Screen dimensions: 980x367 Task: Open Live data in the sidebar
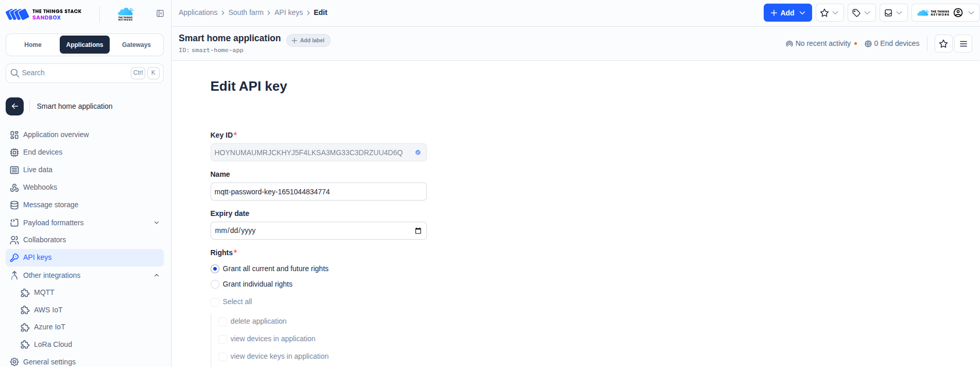tap(84, 170)
